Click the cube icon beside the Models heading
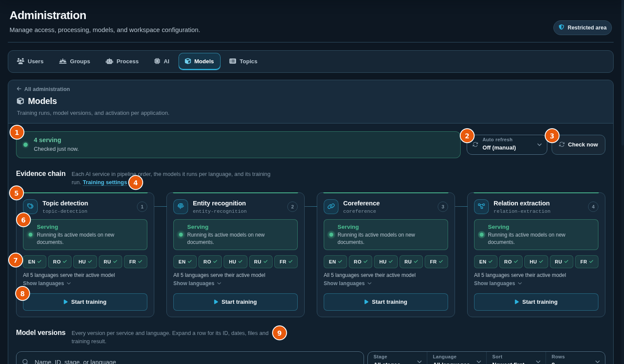 pos(20,101)
